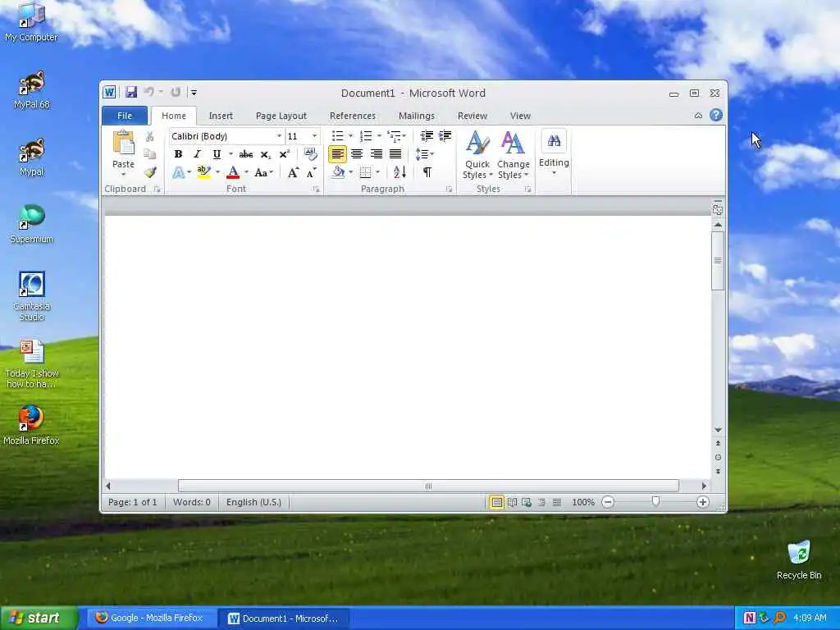Apply text highlight color
Viewport: 840px width, 630px height.
[x=203, y=172]
